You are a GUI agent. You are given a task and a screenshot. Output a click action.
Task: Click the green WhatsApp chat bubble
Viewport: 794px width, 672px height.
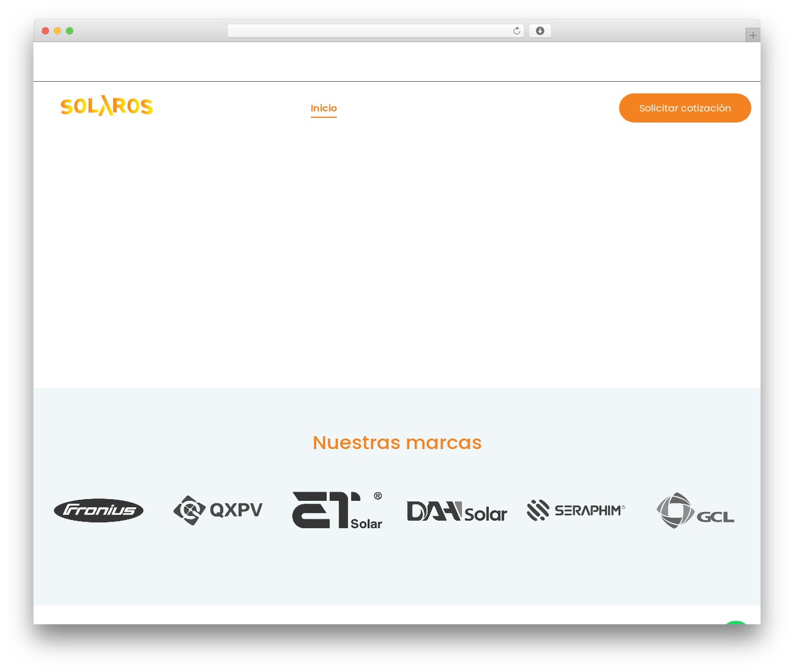click(x=736, y=622)
